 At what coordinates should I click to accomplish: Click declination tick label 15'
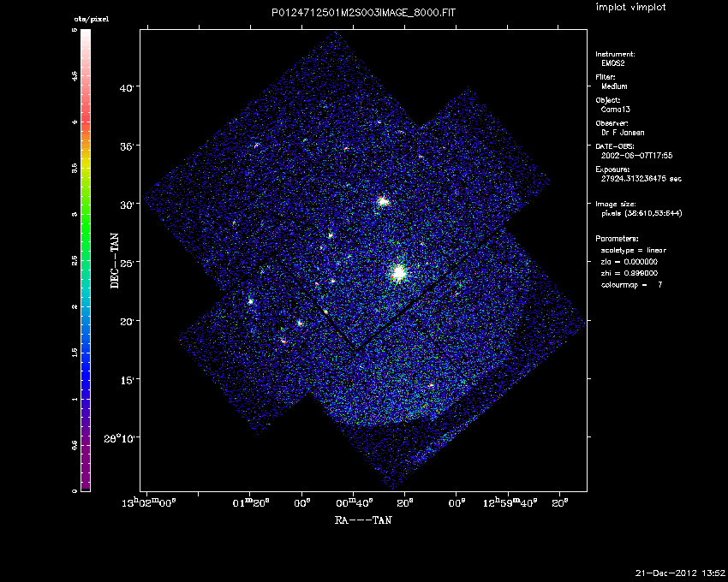point(127,380)
